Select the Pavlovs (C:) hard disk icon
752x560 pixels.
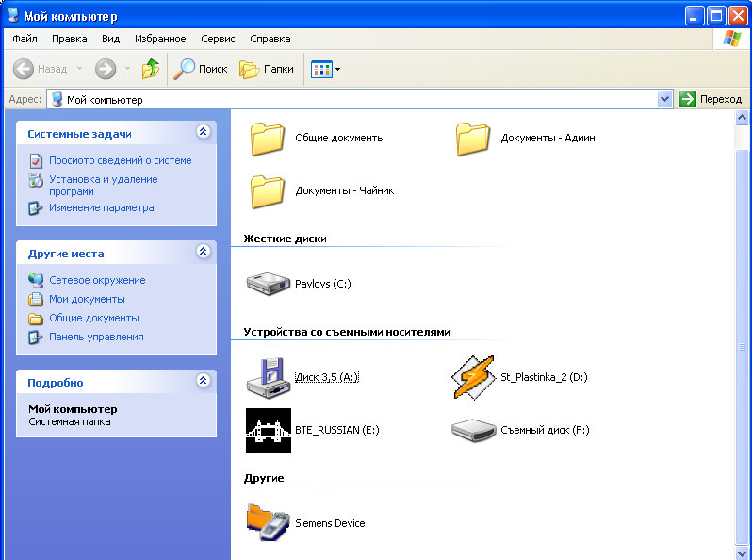pyautogui.click(x=268, y=284)
